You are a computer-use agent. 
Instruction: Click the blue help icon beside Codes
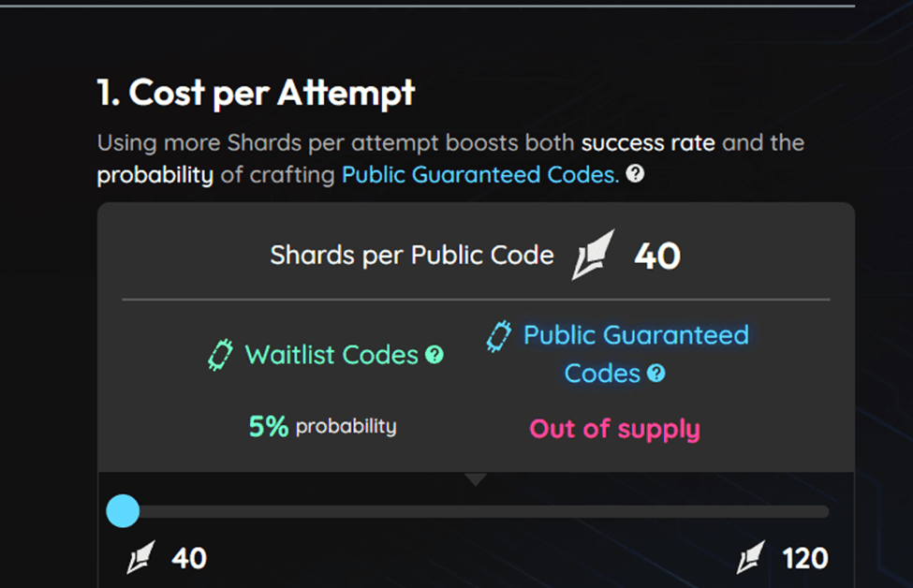pyautogui.click(x=656, y=374)
